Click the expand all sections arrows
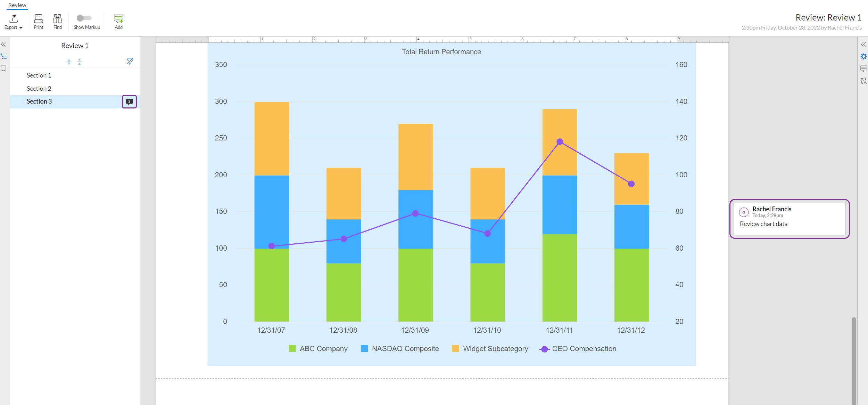Viewport: 868px width, 405px height. point(69,62)
